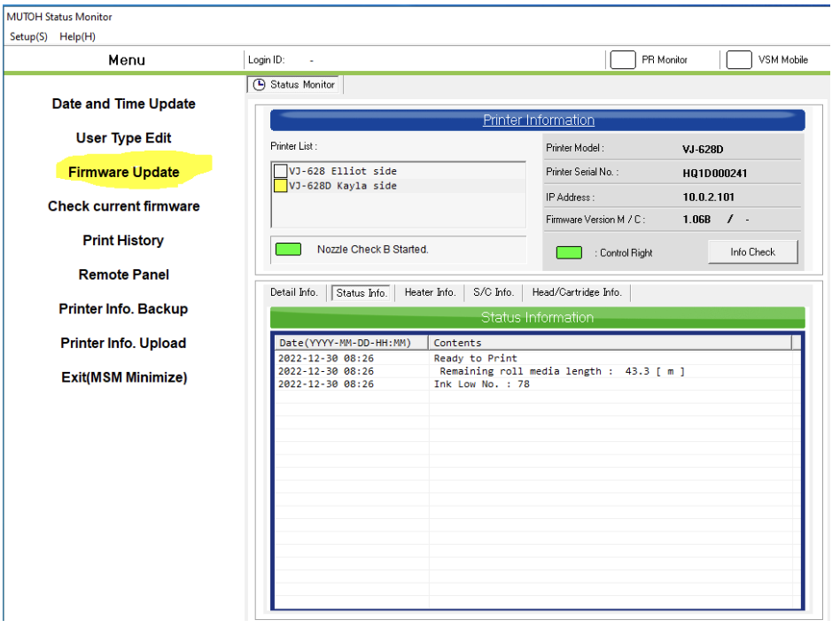Toggle the PR Monitor checkbox
Viewport: 840px width, 643px height.
click(623, 59)
